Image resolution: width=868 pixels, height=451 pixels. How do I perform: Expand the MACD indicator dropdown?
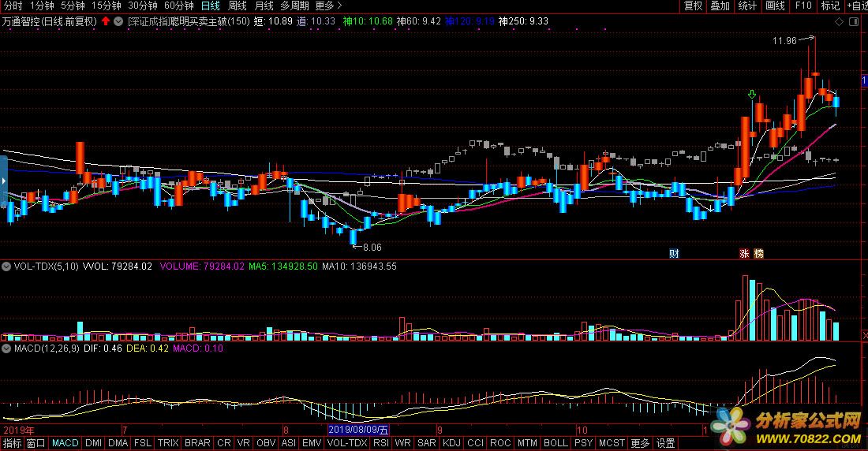click(6, 348)
